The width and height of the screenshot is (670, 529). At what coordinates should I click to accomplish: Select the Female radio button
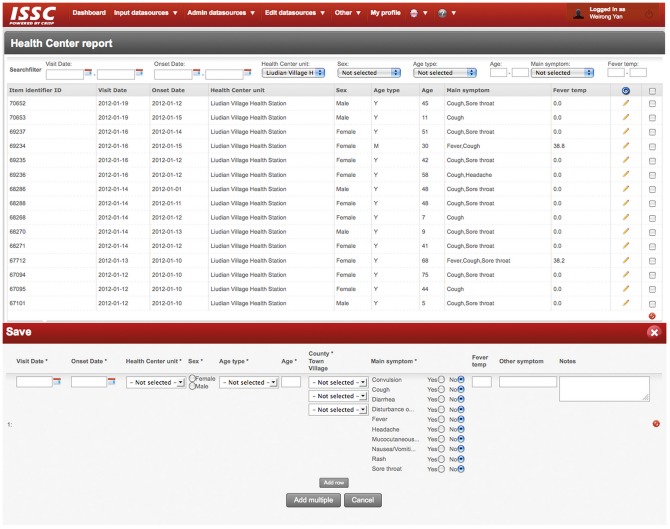click(192, 378)
